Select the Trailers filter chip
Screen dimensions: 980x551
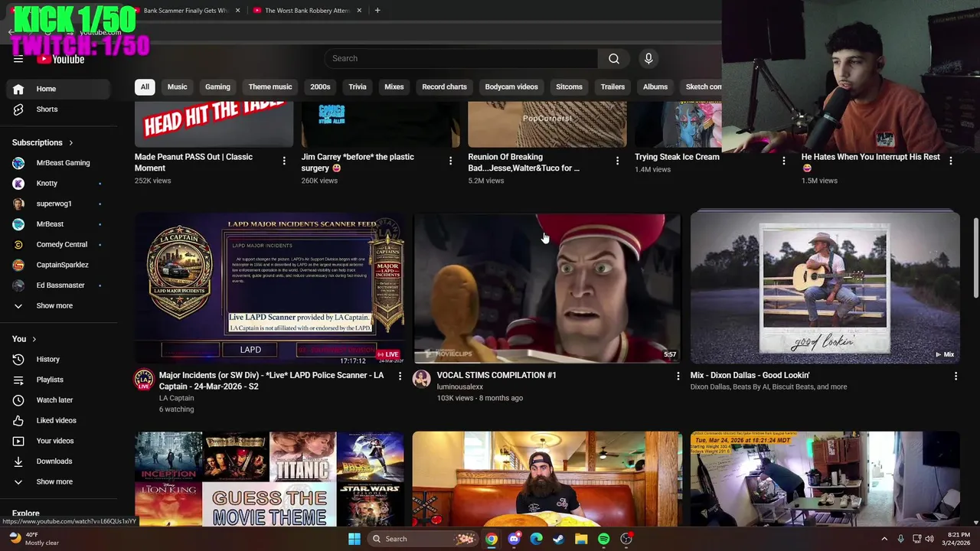(x=612, y=87)
